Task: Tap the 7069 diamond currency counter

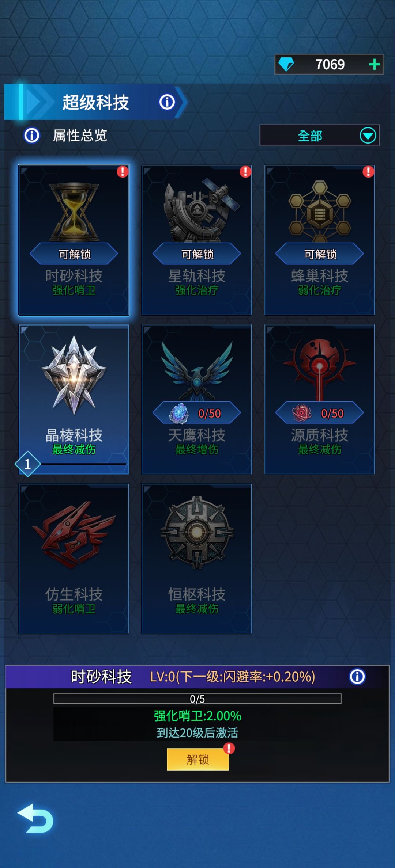Action: (x=329, y=65)
